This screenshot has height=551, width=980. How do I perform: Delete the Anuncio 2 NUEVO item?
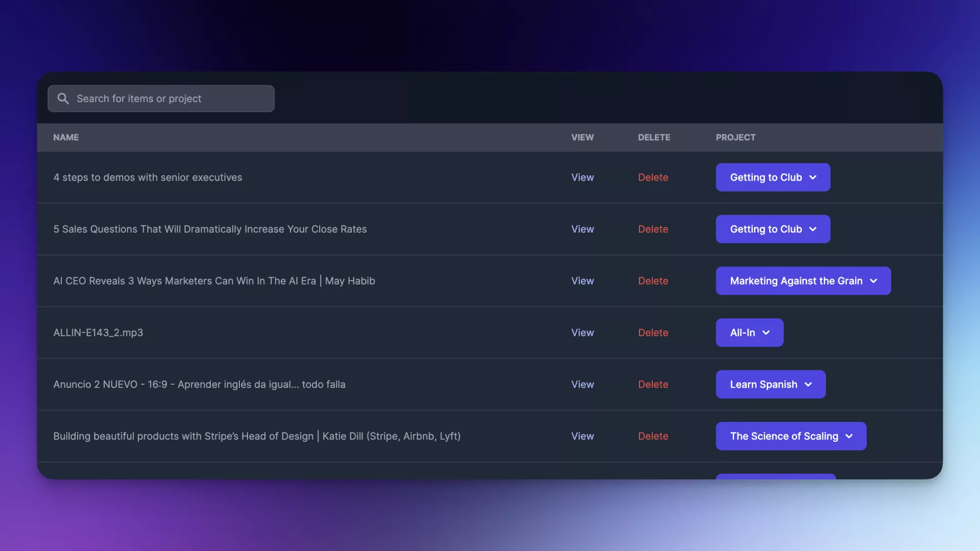pos(653,385)
